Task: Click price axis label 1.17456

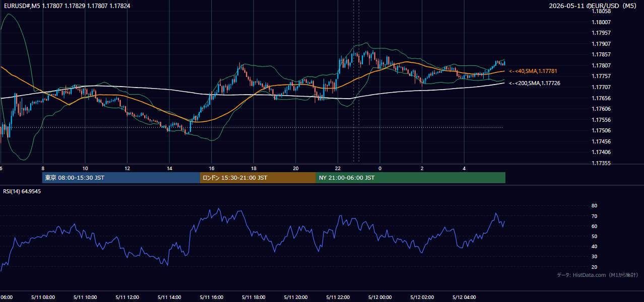Action: coord(601,141)
